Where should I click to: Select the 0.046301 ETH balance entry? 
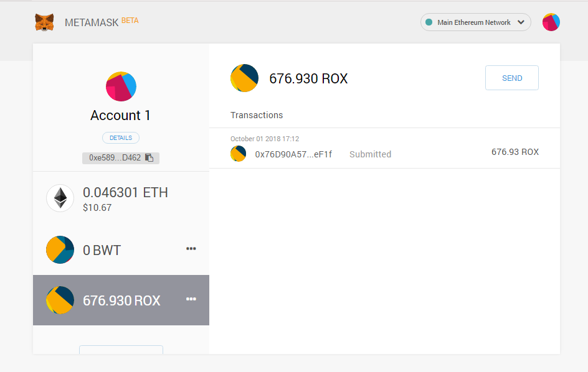[121, 198]
